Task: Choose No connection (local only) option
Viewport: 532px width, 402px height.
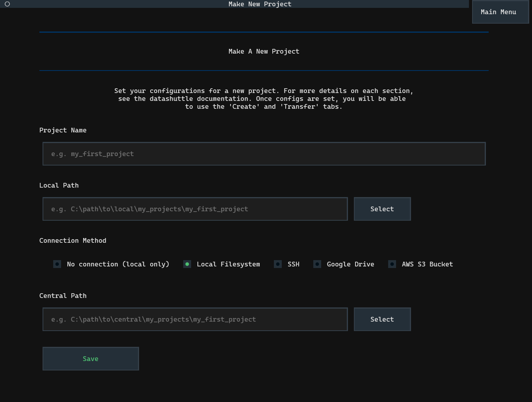Action: point(58,264)
